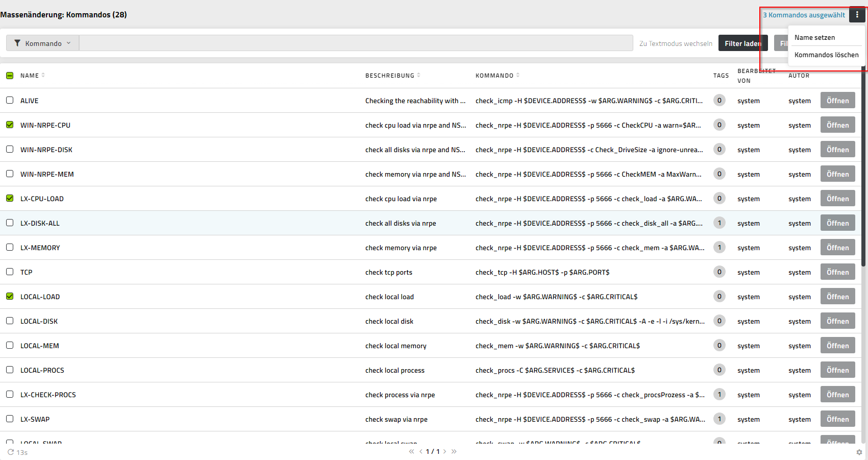Toggle the select-all header checkbox
The image size is (868, 460).
(10, 75)
